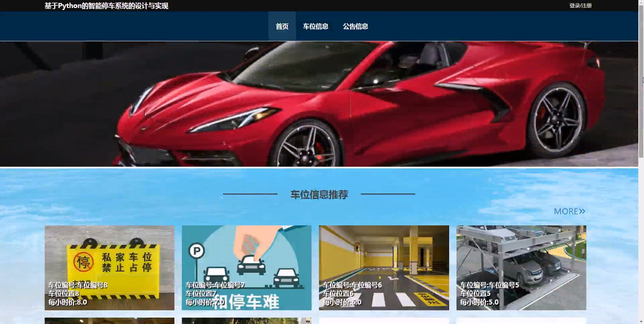644x324 pixels.
Task: Click the text 车位位置5
Action: click(x=475, y=293)
